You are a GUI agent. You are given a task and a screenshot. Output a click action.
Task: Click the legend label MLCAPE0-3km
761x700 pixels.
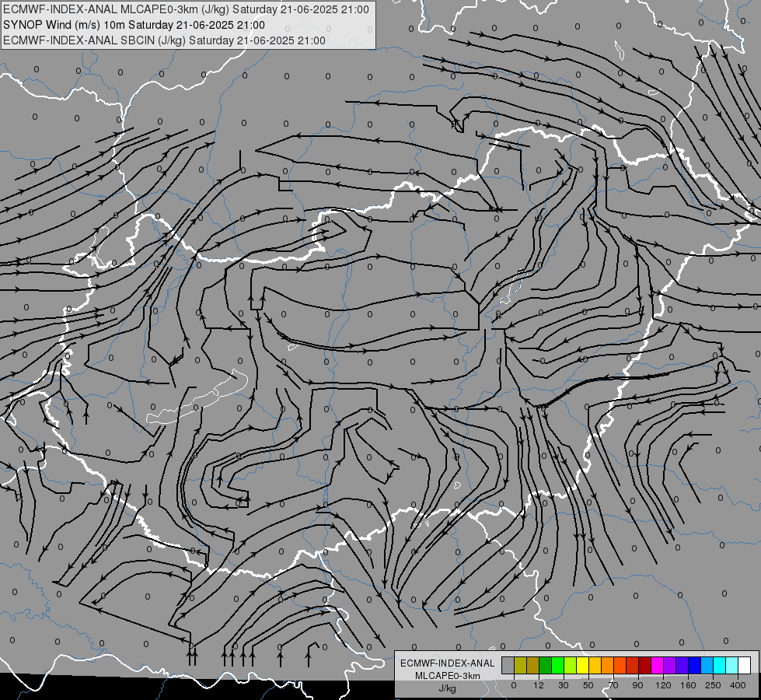tap(448, 676)
